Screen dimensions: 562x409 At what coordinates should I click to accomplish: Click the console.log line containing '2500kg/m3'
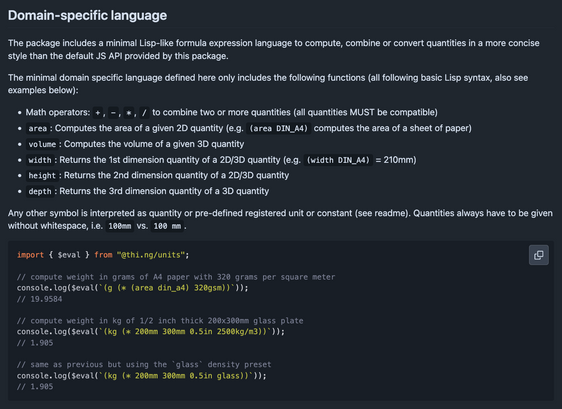point(151,332)
